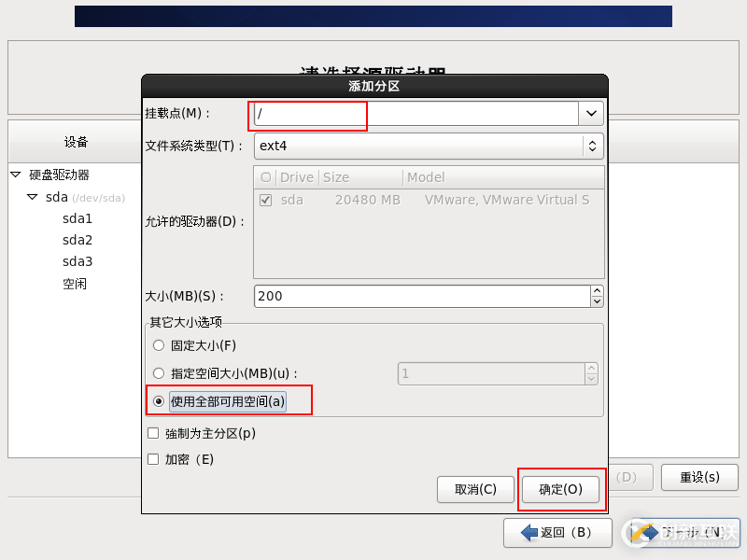Screen dimensions: 747x560
Task: Decrease size with the 大小(MB) down arrow
Action: 597,301
